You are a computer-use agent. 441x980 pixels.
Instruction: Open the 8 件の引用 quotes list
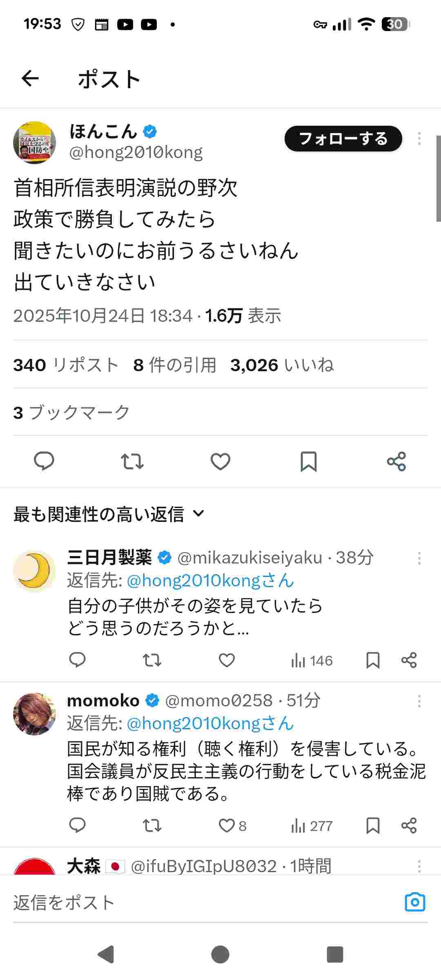[175, 365]
